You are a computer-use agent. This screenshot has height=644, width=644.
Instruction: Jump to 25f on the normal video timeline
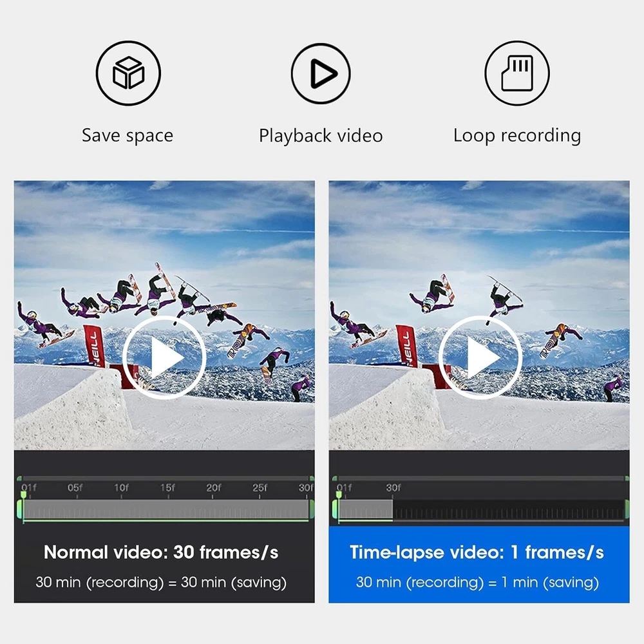(x=260, y=488)
